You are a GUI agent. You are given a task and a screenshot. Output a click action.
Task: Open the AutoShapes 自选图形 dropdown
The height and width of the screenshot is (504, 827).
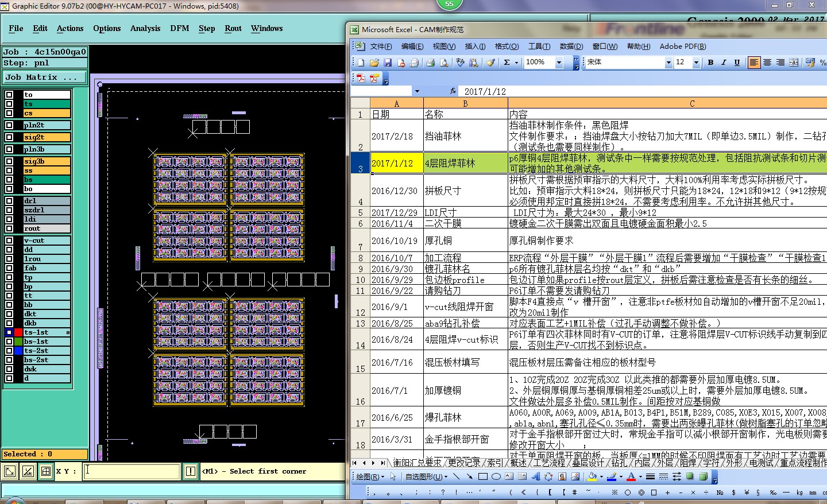(427, 476)
